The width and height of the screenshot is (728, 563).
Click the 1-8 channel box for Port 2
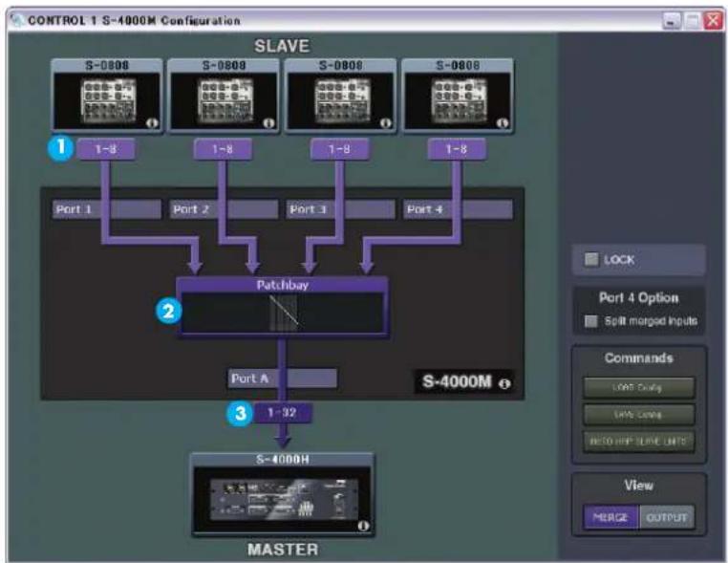223,149
